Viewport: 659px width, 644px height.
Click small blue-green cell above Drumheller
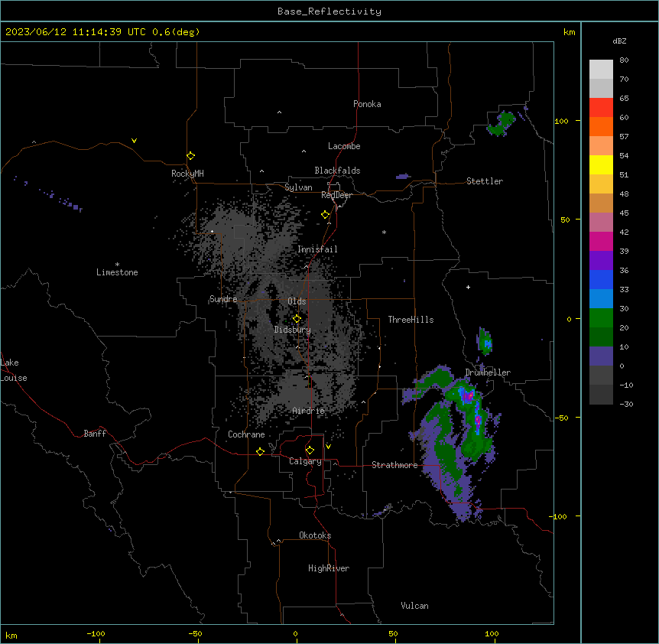click(x=485, y=343)
